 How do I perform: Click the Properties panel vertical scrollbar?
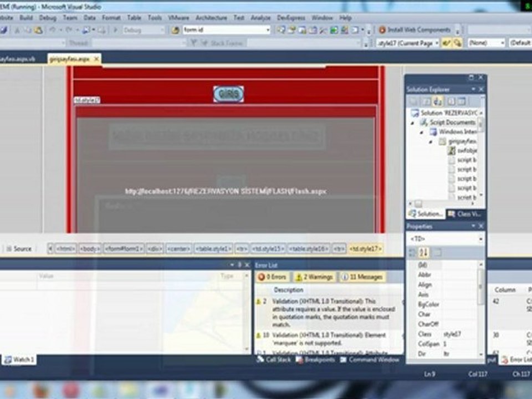click(x=481, y=310)
